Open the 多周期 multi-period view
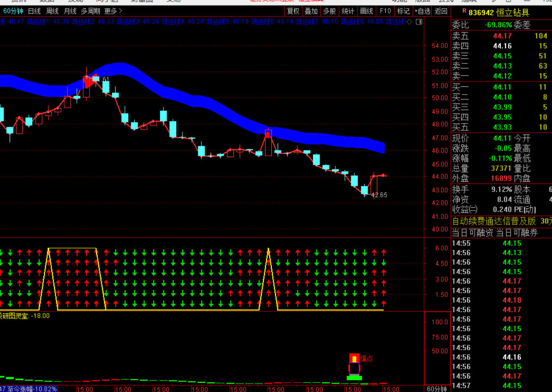The image size is (552, 392). (90, 11)
